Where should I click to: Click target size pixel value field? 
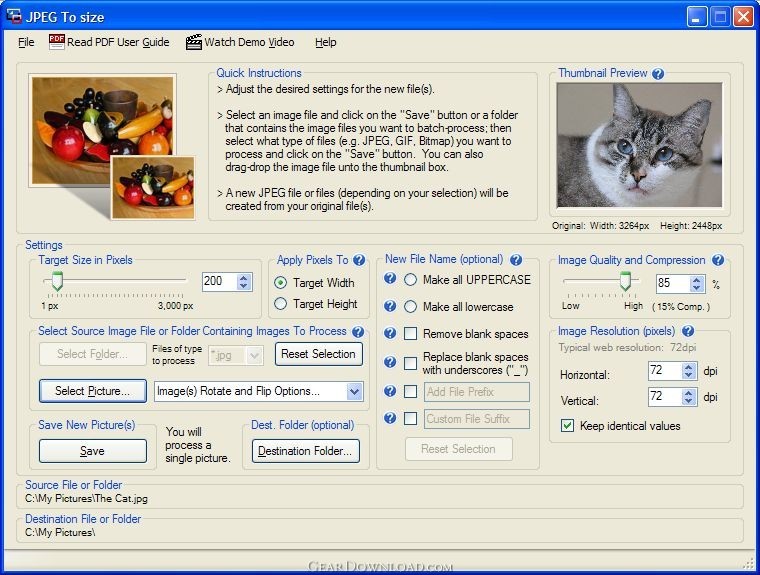click(220, 281)
